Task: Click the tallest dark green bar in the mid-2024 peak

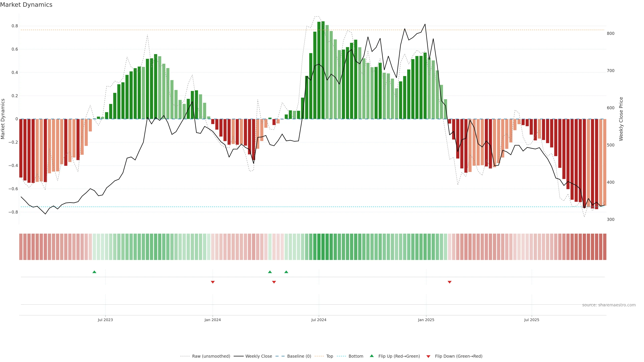Action: pos(323,70)
